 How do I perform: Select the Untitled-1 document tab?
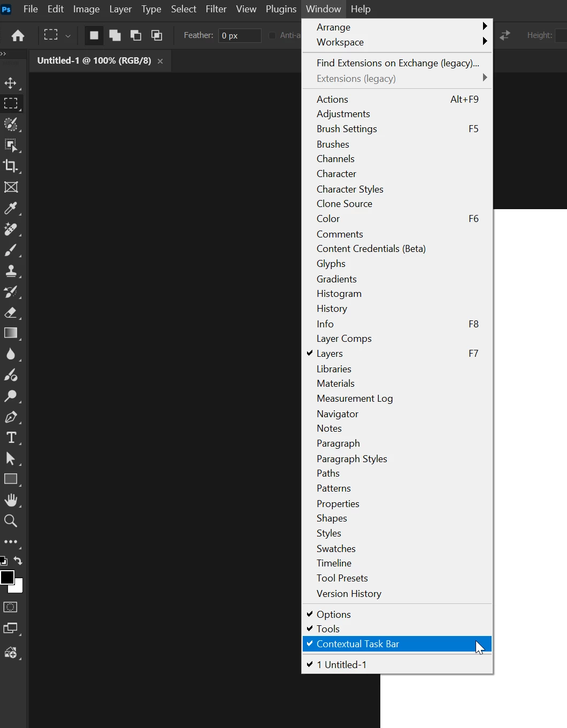(94, 61)
